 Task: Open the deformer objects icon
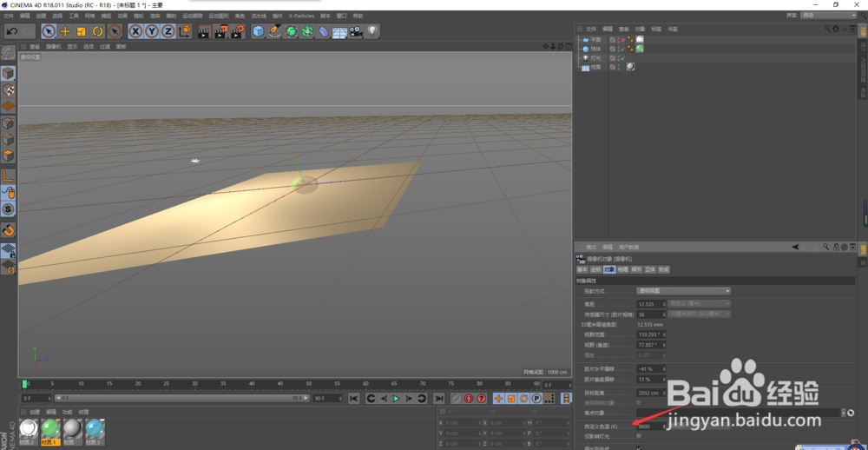coord(324,31)
